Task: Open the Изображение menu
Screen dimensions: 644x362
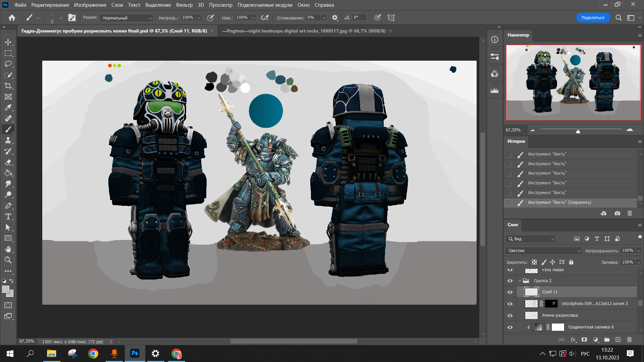Action: 90,5
